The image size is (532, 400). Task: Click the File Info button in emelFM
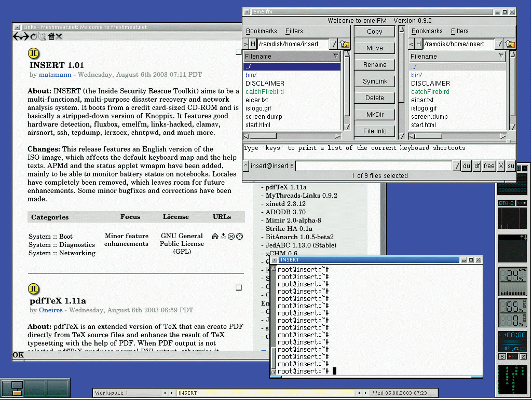click(375, 131)
